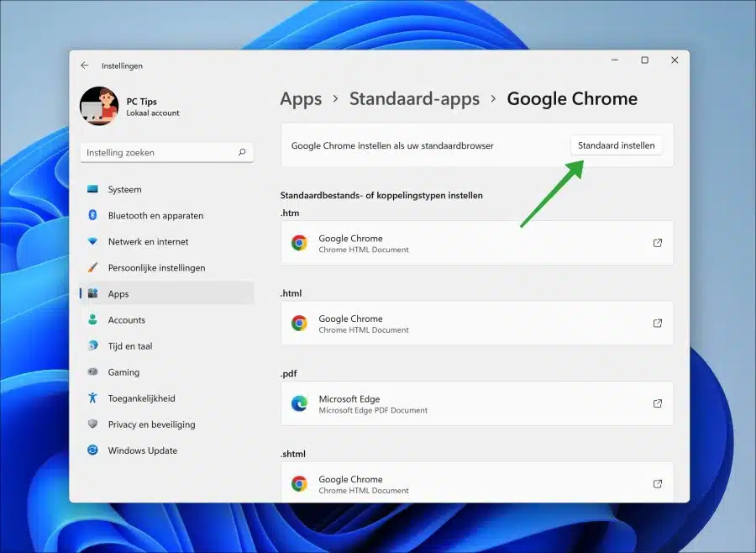Click the external-link icon for .shtml
Image resolution: width=756 pixels, height=553 pixels.
click(658, 483)
